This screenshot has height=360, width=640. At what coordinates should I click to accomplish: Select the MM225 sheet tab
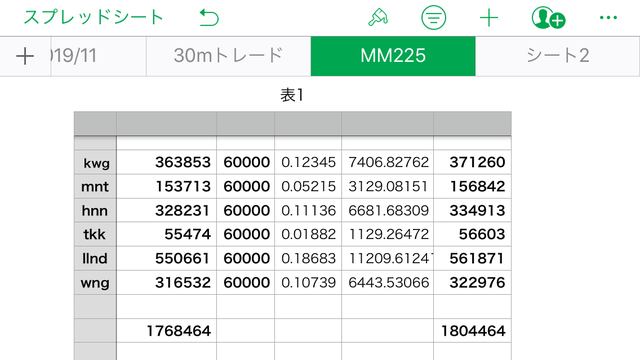tap(393, 56)
